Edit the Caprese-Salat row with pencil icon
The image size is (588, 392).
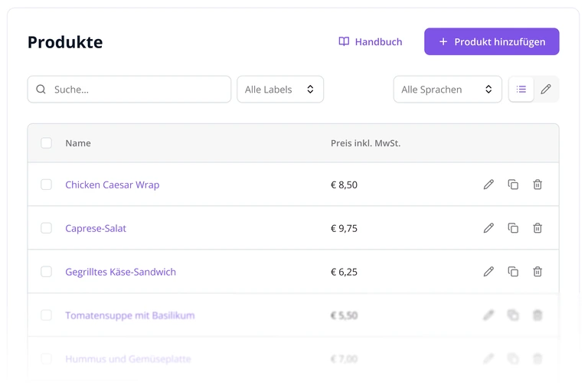point(488,228)
